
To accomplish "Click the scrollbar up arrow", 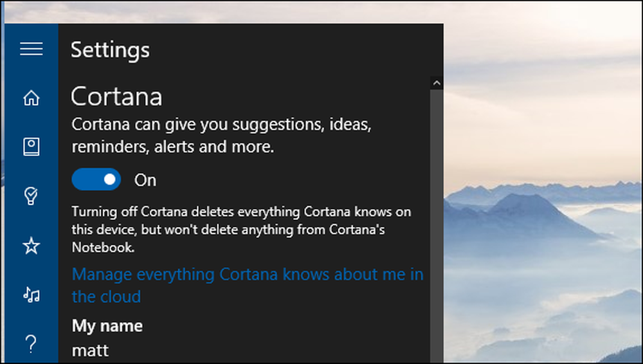I will (437, 84).
